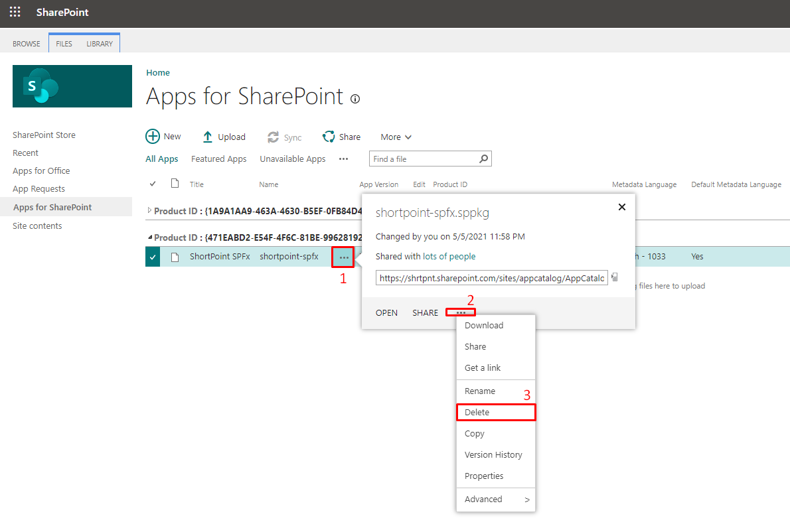Open callout ellipsis next to SHARE
The image size is (790, 532).
point(461,312)
